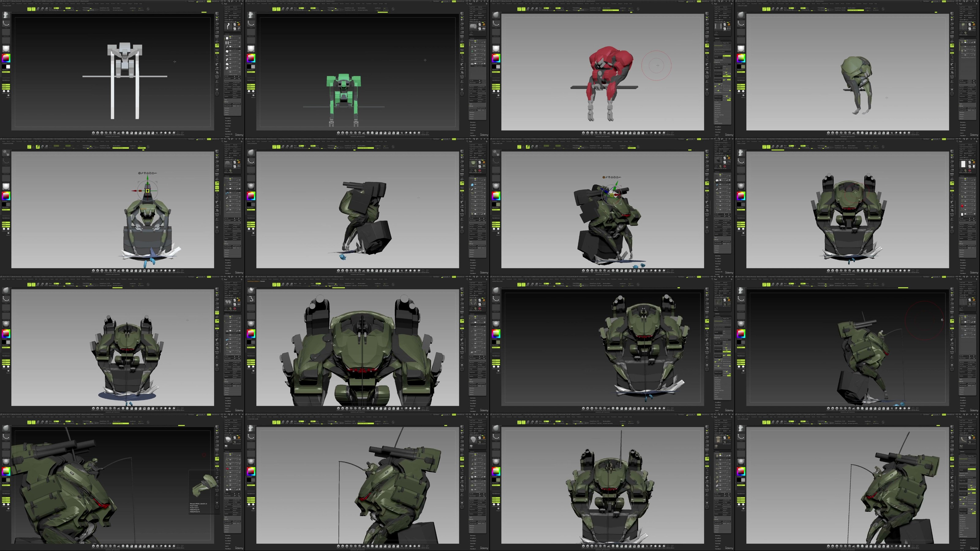Select first swirl brush in red mech screenshot's bottom shelf
This screenshot has height=551, width=980.
tap(584, 133)
